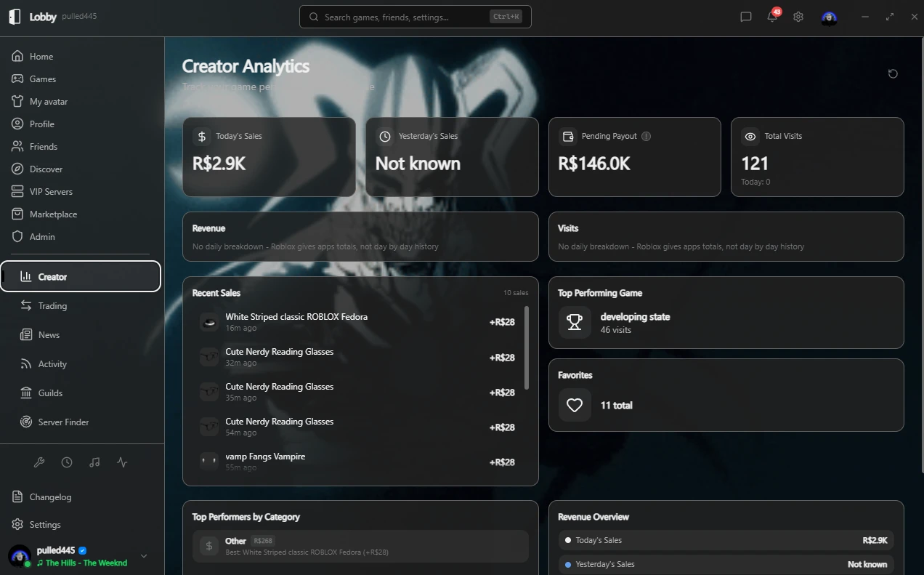
Task: Toggle fullscreen expand icon in top bar
Action: (x=890, y=17)
